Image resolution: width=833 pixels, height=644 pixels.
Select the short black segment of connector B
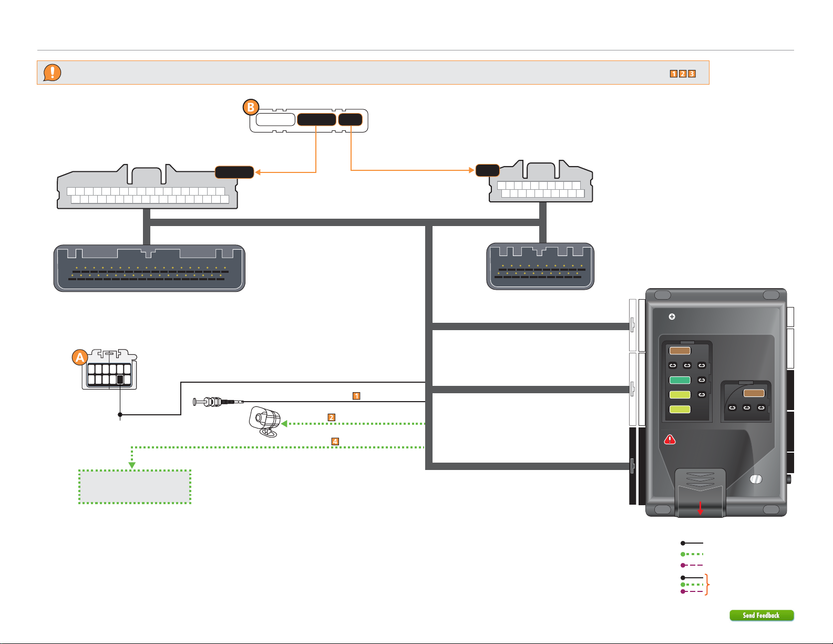click(x=350, y=119)
